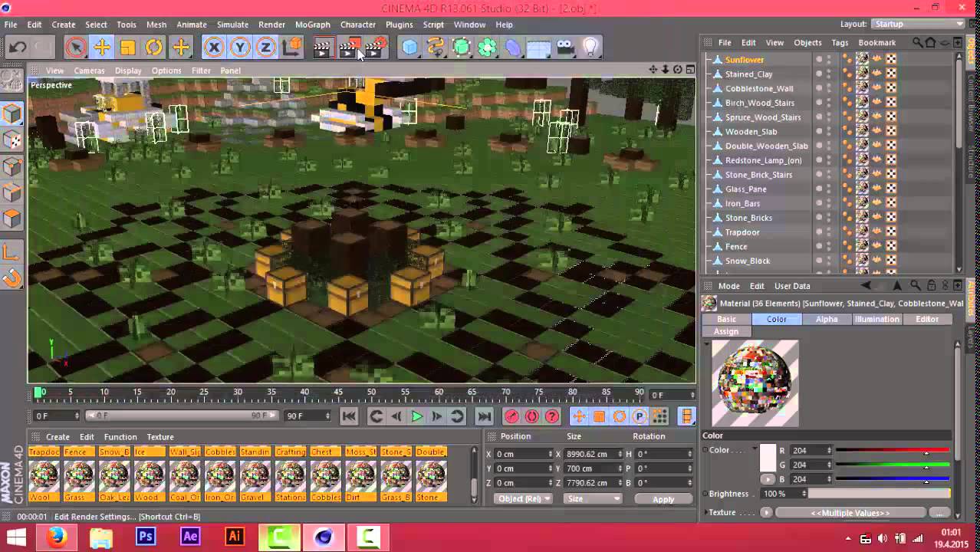Click the Undo arrow icon

click(x=18, y=48)
